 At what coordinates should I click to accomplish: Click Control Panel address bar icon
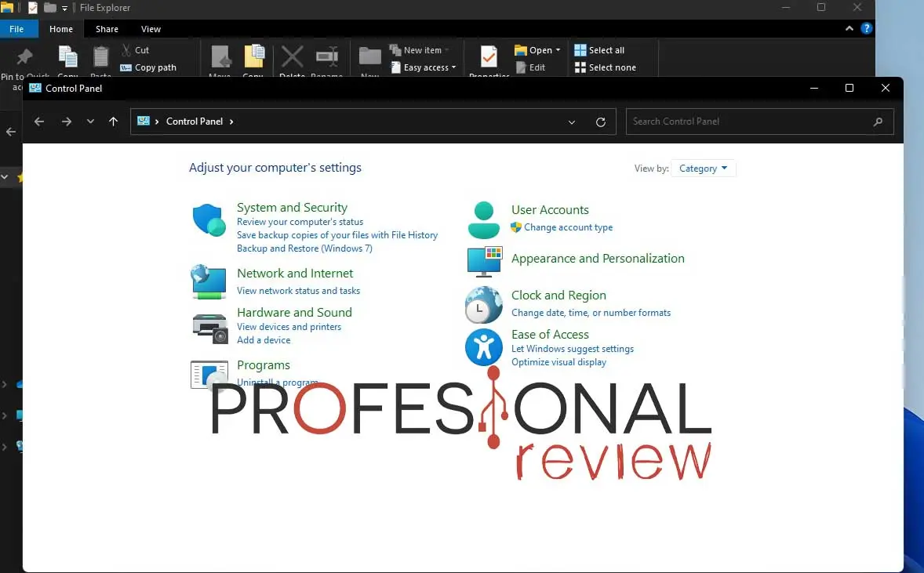coord(144,121)
